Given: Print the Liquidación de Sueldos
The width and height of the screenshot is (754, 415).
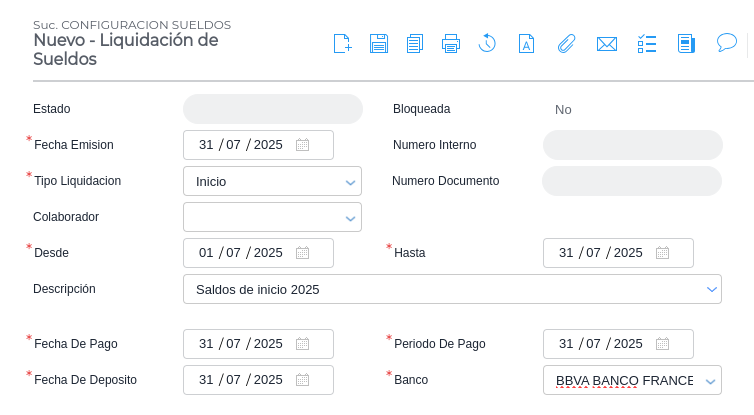Looking at the screenshot, I should (x=451, y=43).
